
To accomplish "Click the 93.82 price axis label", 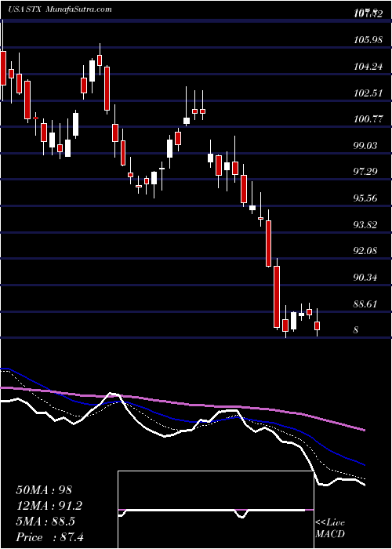I will point(365,224).
